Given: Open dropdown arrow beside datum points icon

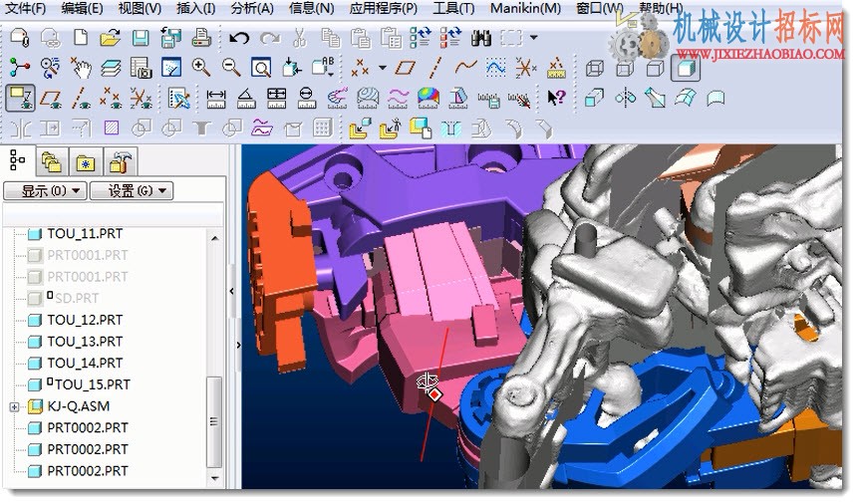Looking at the screenshot, I should 382,68.
